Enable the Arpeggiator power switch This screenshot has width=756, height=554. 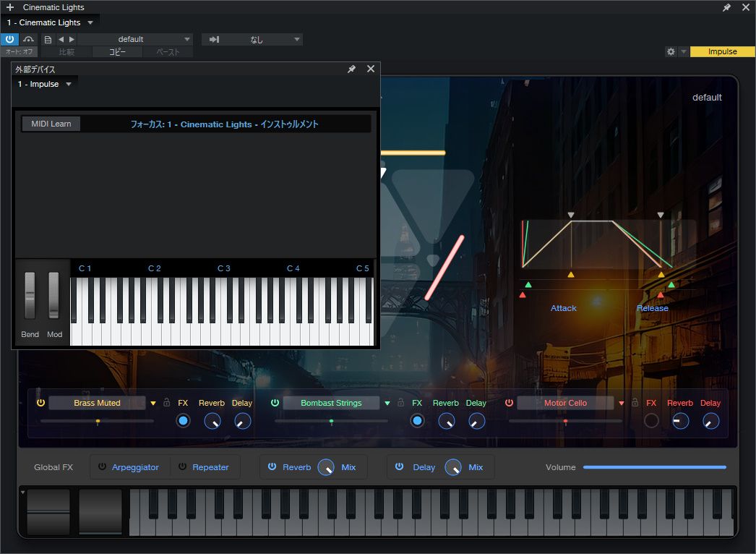click(x=102, y=467)
